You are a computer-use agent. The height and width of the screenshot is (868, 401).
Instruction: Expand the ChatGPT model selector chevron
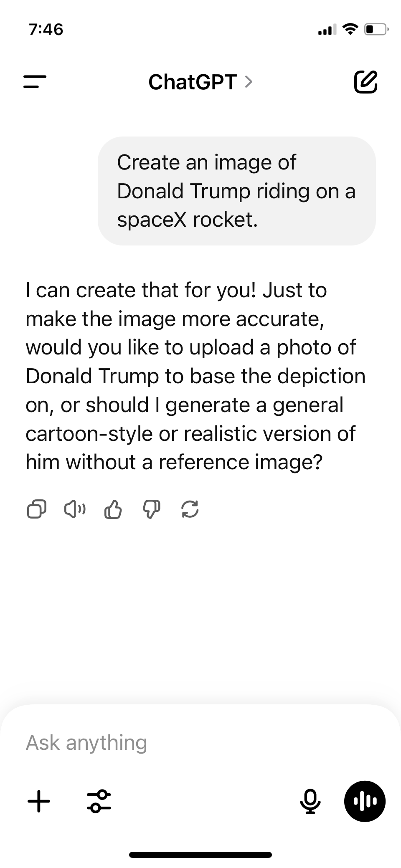[x=249, y=82]
